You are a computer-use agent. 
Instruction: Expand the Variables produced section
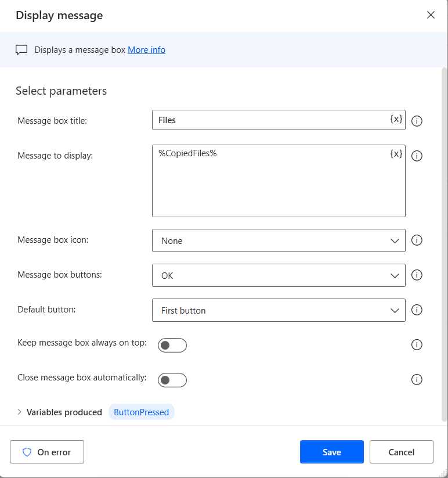coord(19,412)
